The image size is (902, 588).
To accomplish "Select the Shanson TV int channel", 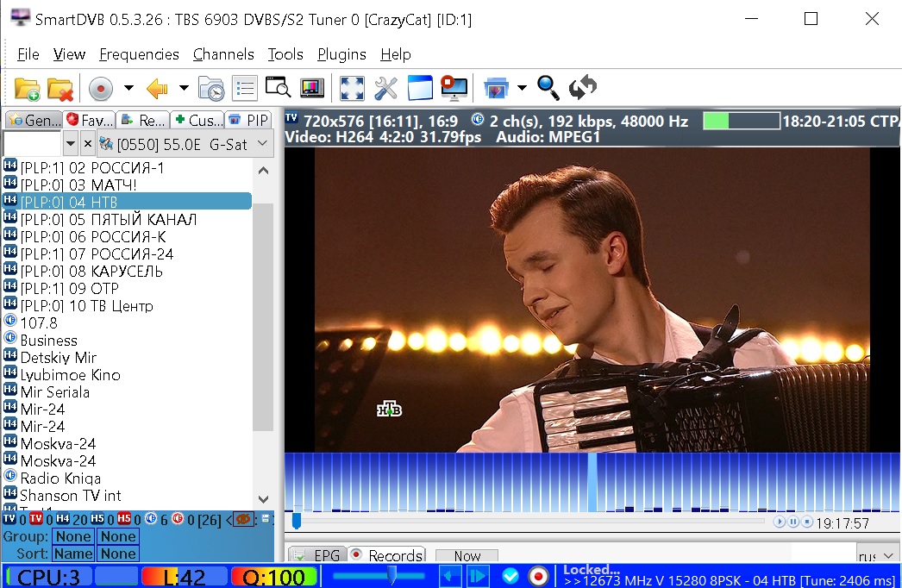I will (x=127, y=496).
